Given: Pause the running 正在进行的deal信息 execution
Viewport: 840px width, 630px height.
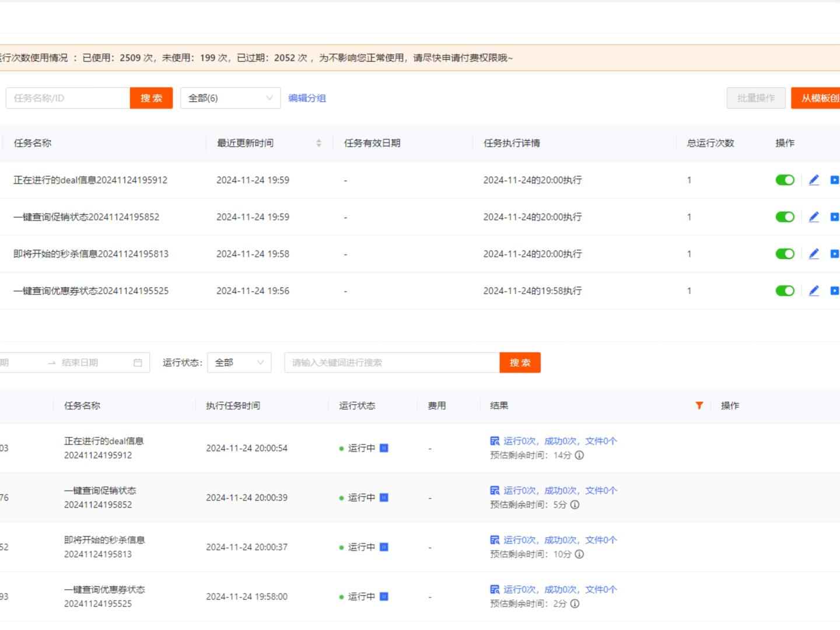Looking at the screenshot, I should point(384,448).
